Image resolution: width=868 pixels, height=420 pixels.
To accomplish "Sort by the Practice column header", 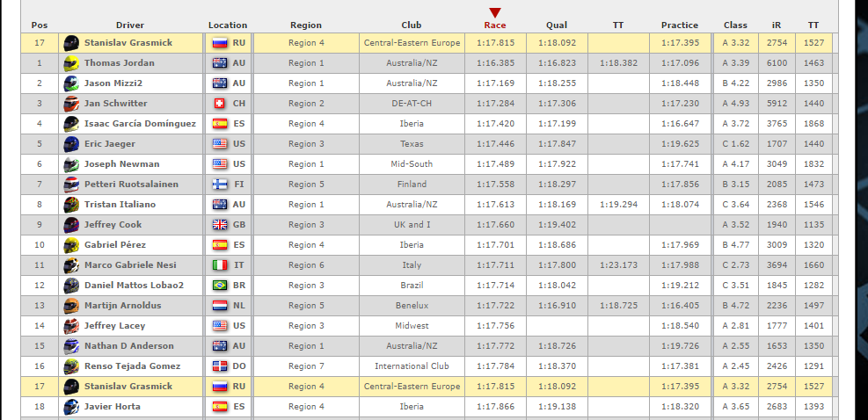I will [680, 25].
